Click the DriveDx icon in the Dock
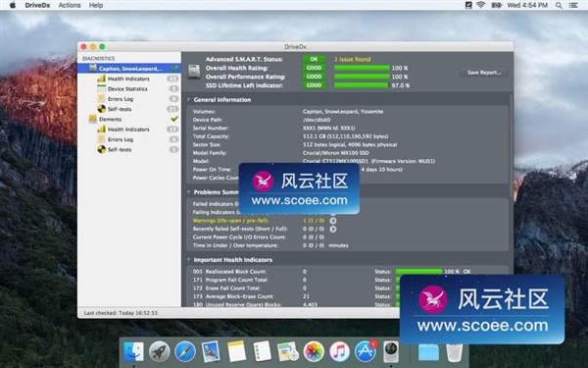Image resolution: width=588 pixels, height=368 pixels. tap(391, 352)
